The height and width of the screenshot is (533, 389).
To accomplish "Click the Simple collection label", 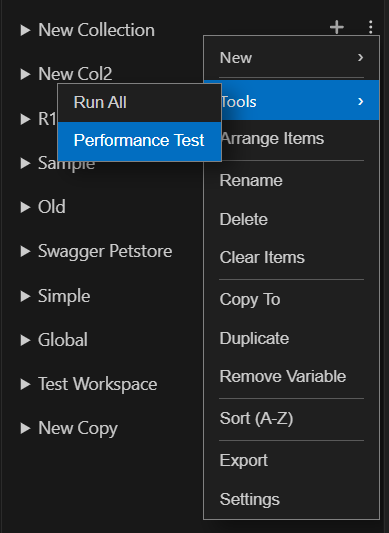I will click(x=64, y=296).
